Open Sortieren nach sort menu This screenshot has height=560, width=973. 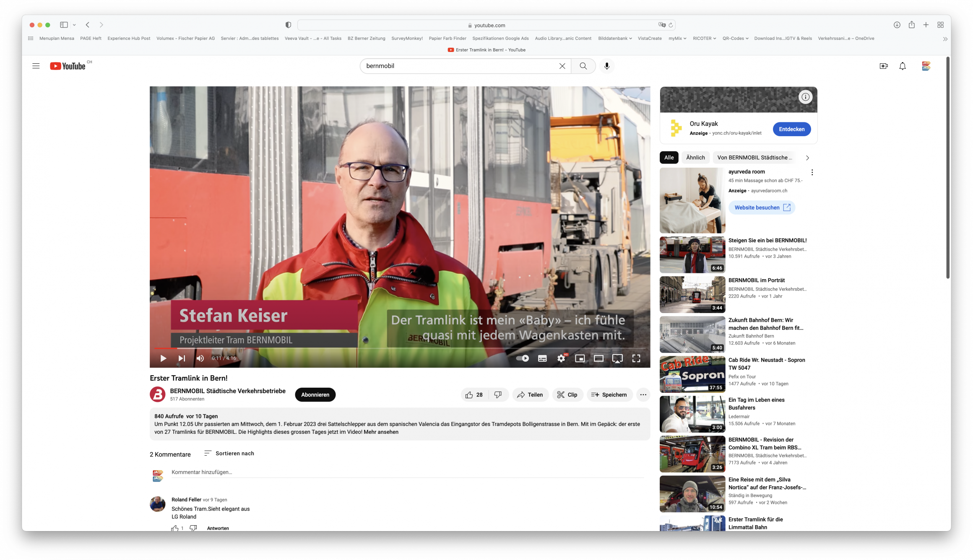[229, 454]
